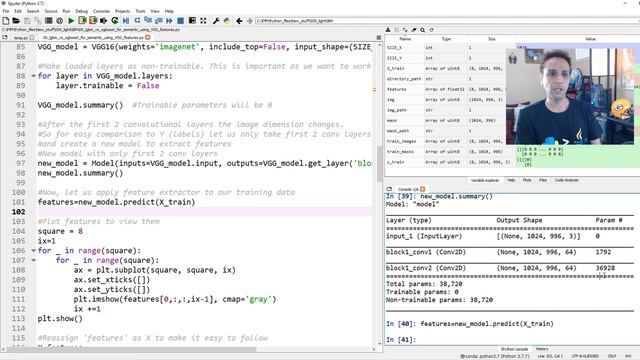The image size is (640, 360).
Task: Sort variables by Type column header
Action: (x=446, y=39)
